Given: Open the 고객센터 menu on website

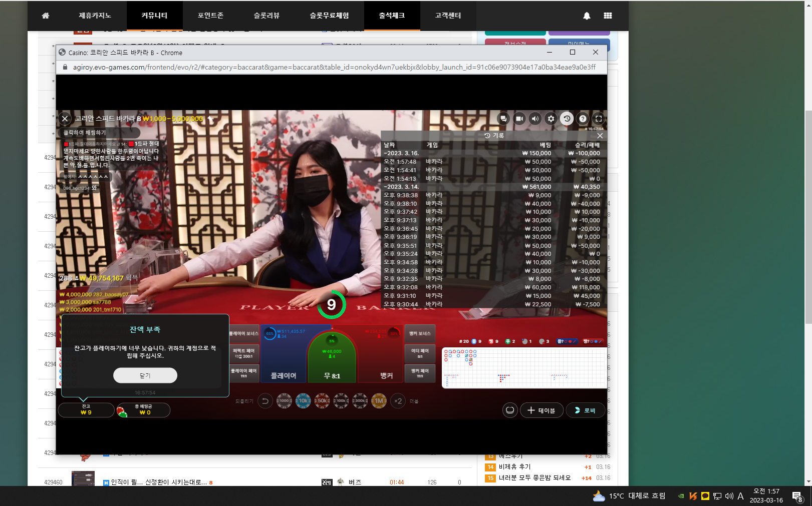Looking at the screenshot, I should (448, 16).
